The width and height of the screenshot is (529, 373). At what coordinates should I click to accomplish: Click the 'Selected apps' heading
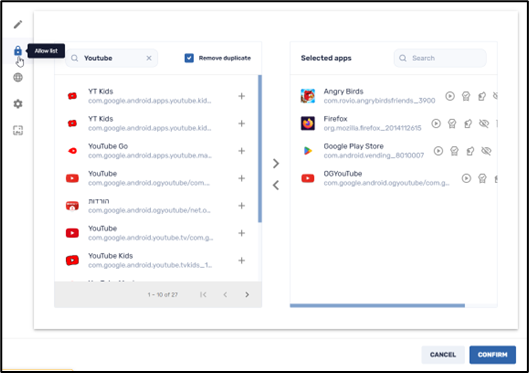point(326,58)
